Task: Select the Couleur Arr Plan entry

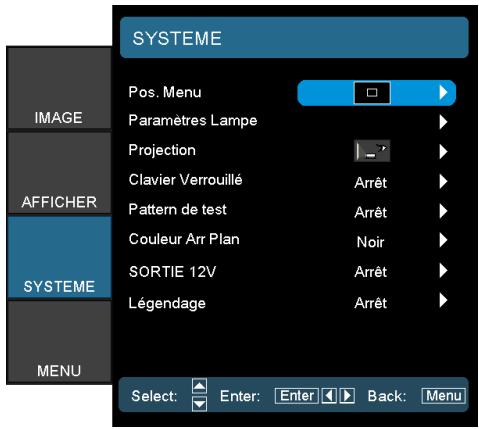Action: click(x=184, y=239)
